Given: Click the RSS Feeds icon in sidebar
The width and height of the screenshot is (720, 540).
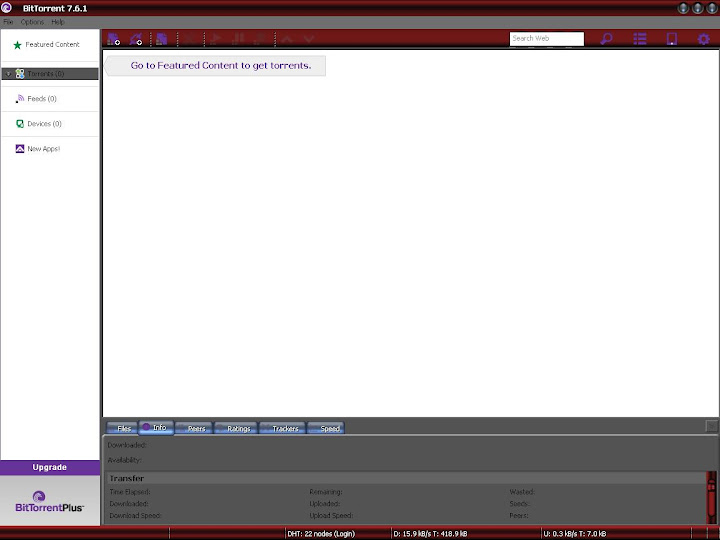Looking at the screenshot, I should point(20,99).
